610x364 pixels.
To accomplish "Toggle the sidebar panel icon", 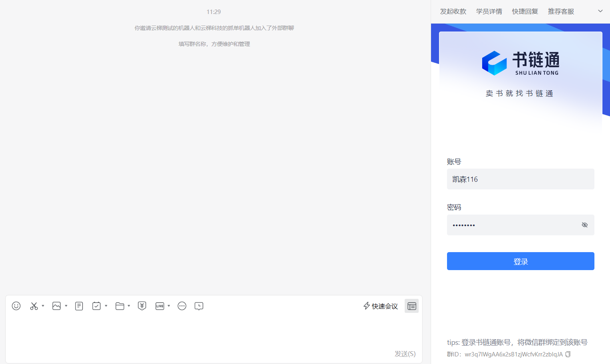I will point(411,306).
